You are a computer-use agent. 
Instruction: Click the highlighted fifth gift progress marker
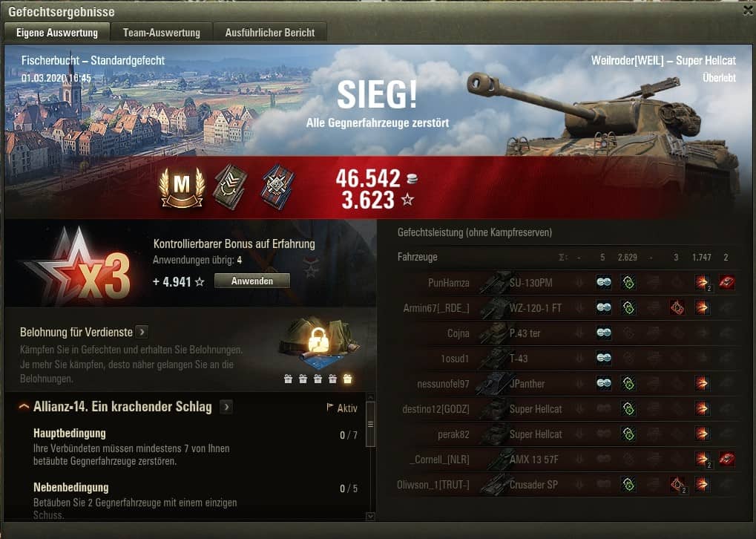click(x=348, y=379)
